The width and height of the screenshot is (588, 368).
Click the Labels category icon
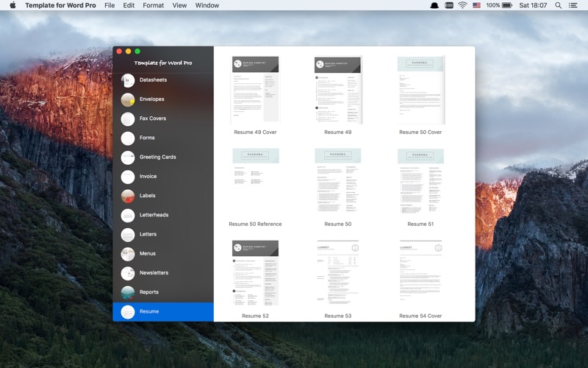[128, 196]
